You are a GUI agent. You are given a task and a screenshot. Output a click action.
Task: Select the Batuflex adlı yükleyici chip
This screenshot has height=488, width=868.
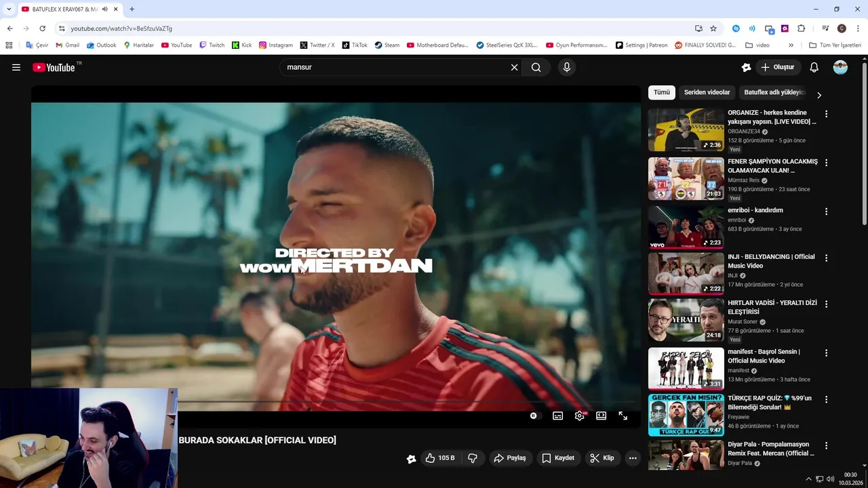click(774, 92)
